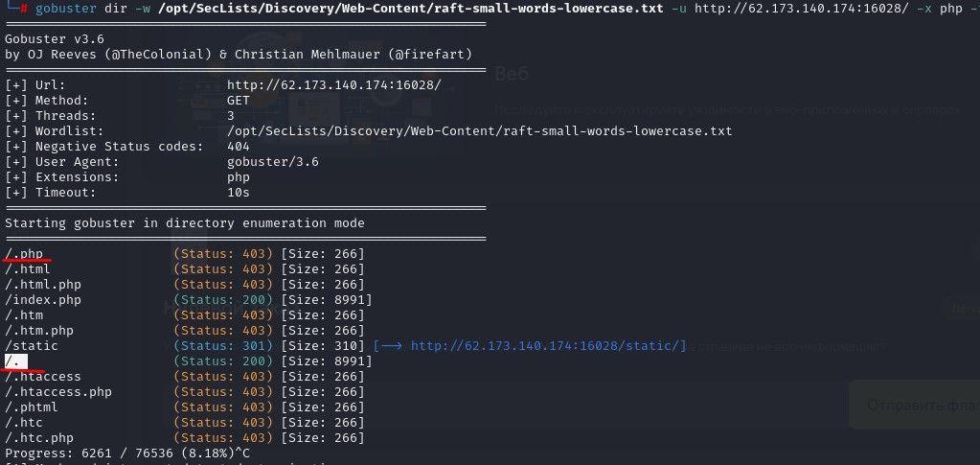This screenshot has width=980, height=465.
Task: Click the Wordlist path in the config block
Action: click(479, 131)
